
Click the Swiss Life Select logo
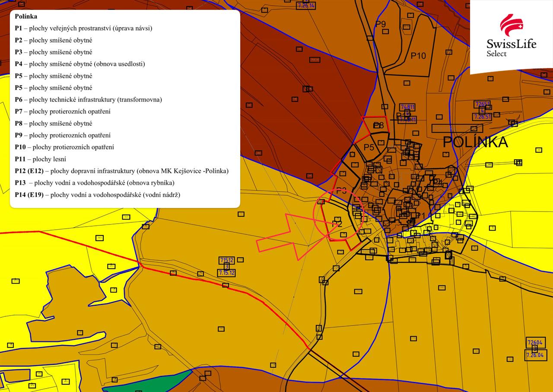(x=511, y=36)
